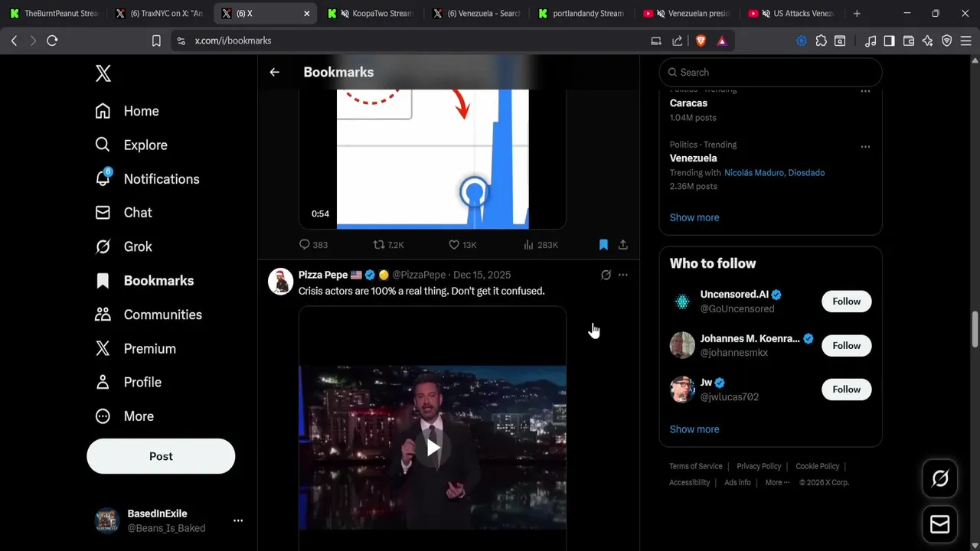Click the Post button
Viewport: 980px width, 551px height.
point(161,456)
